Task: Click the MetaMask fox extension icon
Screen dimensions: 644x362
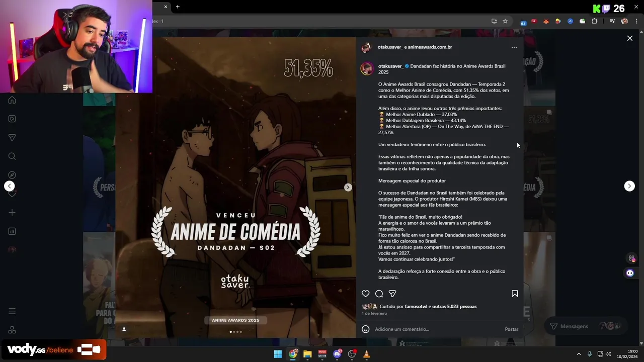Action: pos(546,21)
